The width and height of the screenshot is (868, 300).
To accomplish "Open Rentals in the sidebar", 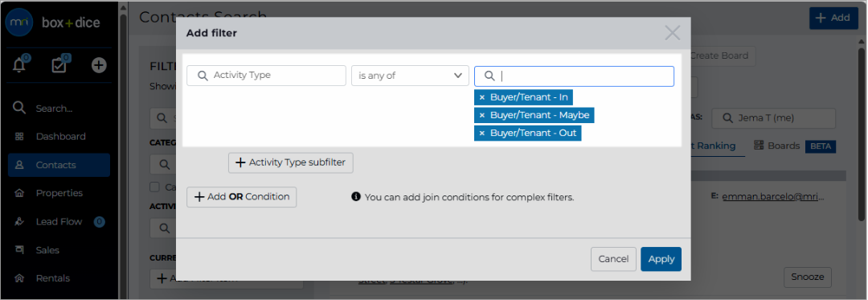I will tap(59, 278).
